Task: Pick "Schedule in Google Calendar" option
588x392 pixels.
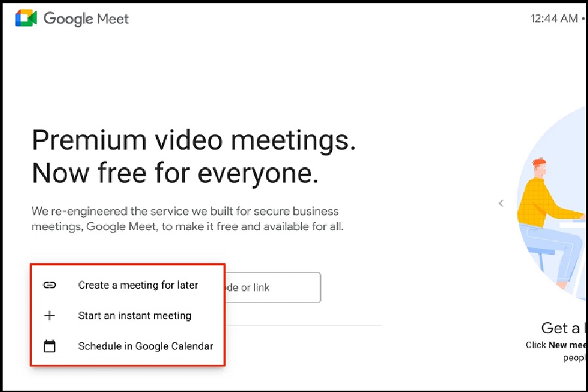Action: (145, 346)
